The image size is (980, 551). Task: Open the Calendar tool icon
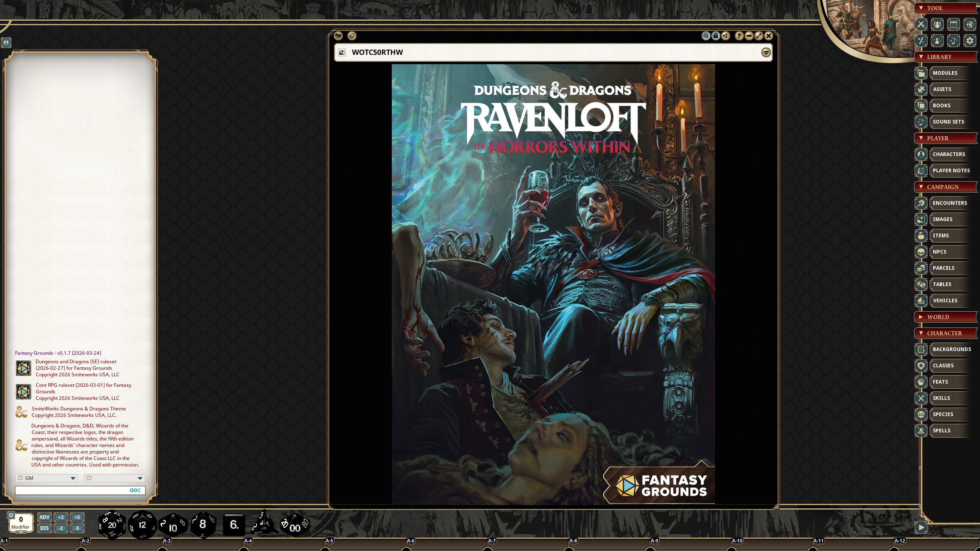(954, 24)
